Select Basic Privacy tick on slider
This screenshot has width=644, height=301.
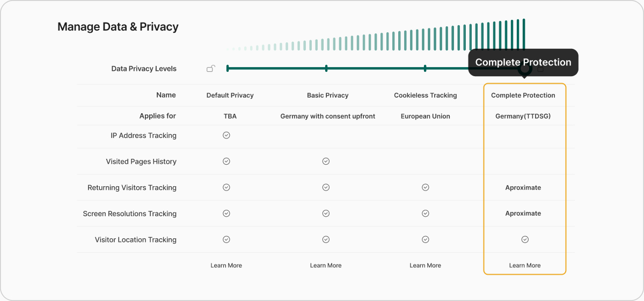(x=326, y=68)
